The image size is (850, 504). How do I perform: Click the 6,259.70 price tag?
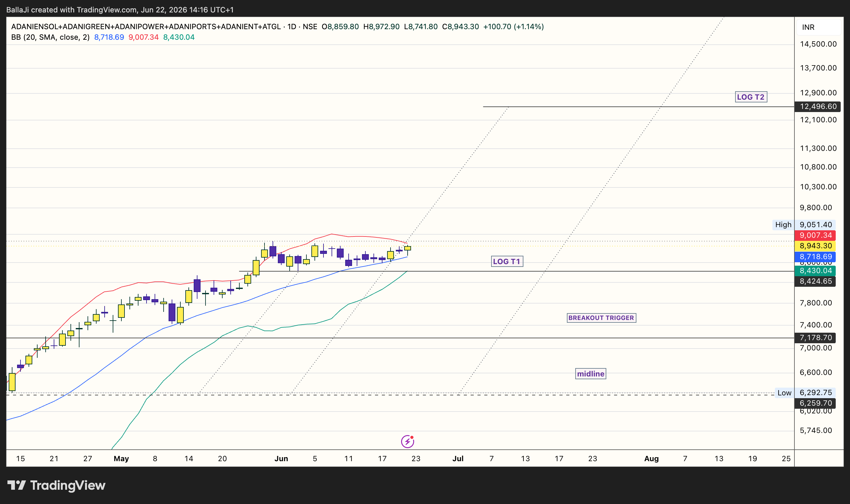815,403
